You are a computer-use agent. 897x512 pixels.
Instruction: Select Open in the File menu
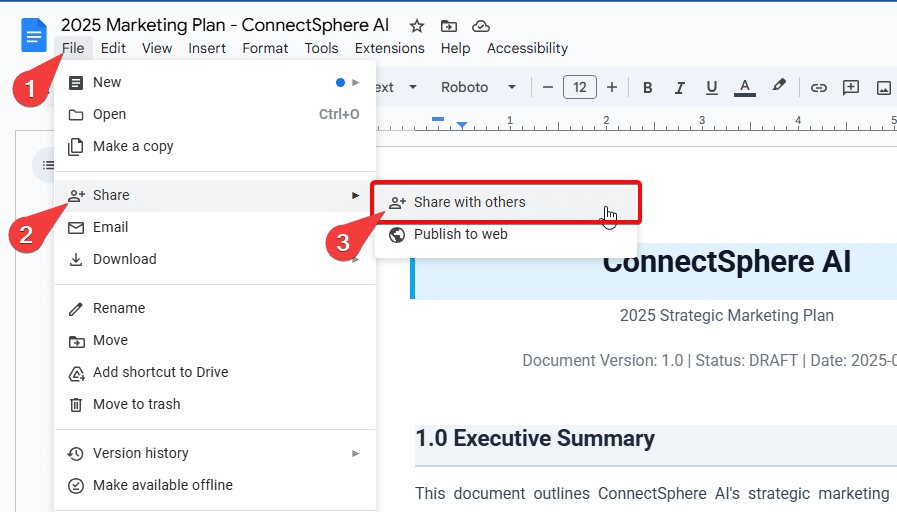[215, 114]
